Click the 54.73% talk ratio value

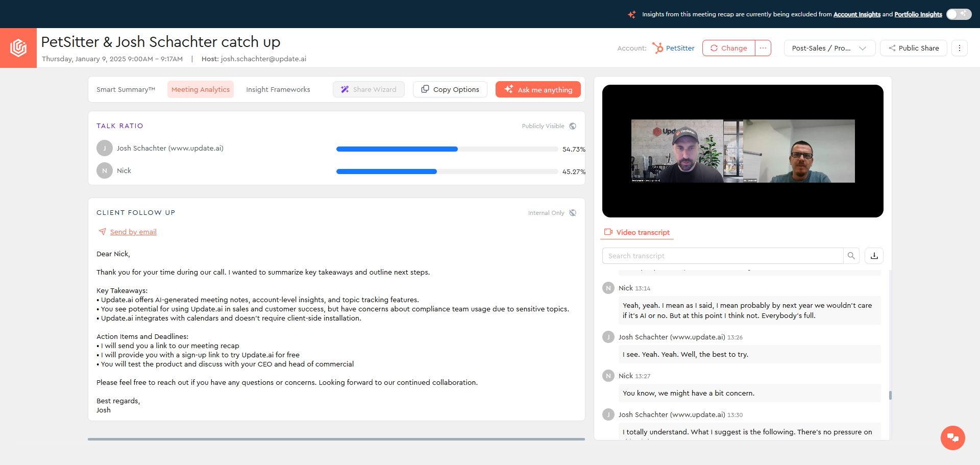coord(574,150)
